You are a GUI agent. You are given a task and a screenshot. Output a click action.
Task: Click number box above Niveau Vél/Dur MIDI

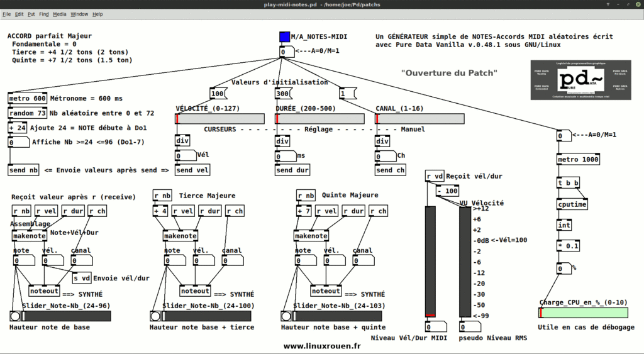(x=435, y=327)
